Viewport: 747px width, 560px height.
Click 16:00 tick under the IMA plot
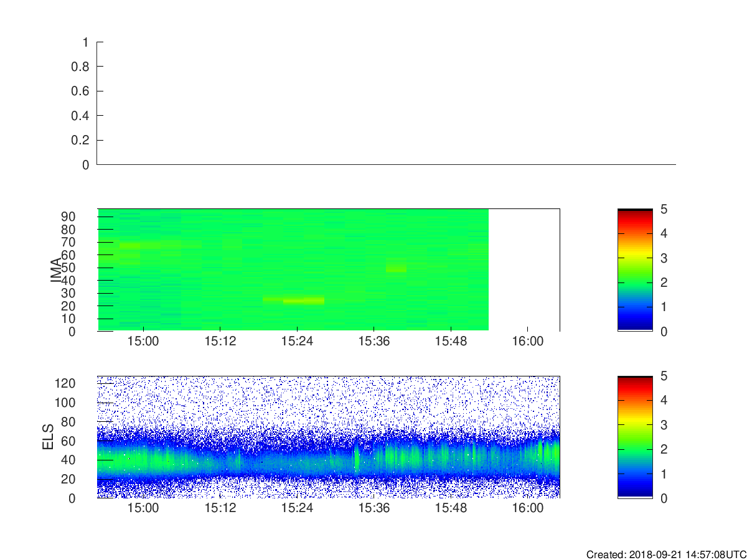tap(527, 342)
